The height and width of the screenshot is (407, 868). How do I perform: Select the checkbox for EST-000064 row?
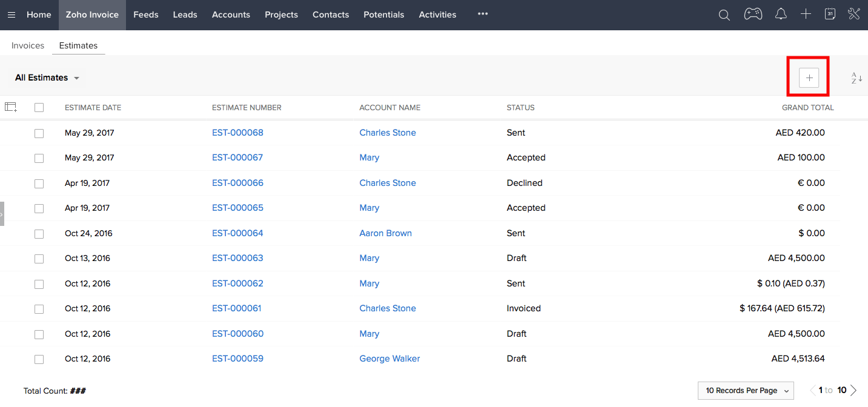pyautogui.click(x=39, y=234)
